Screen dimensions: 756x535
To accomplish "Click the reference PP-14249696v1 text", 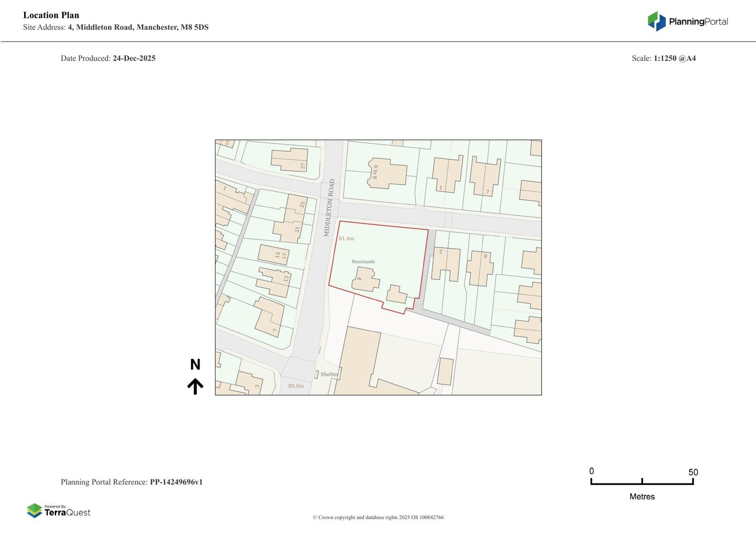I will [x=176, y=482].
